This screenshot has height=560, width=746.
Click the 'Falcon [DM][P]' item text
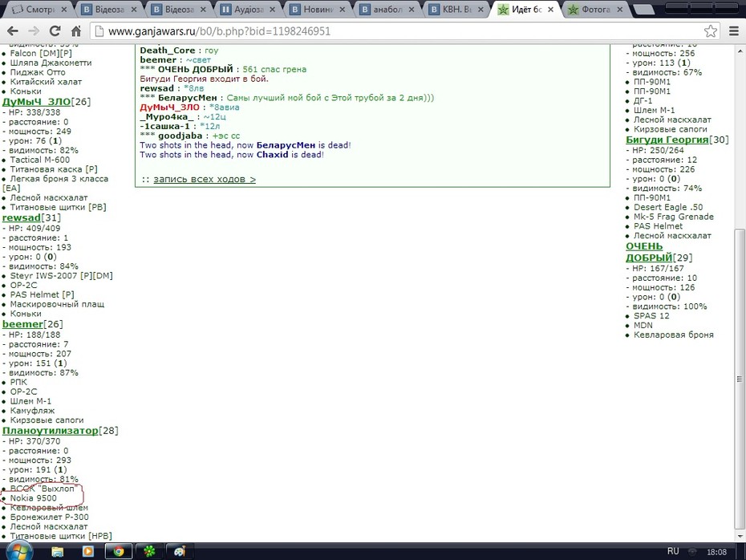coord(41,53)
